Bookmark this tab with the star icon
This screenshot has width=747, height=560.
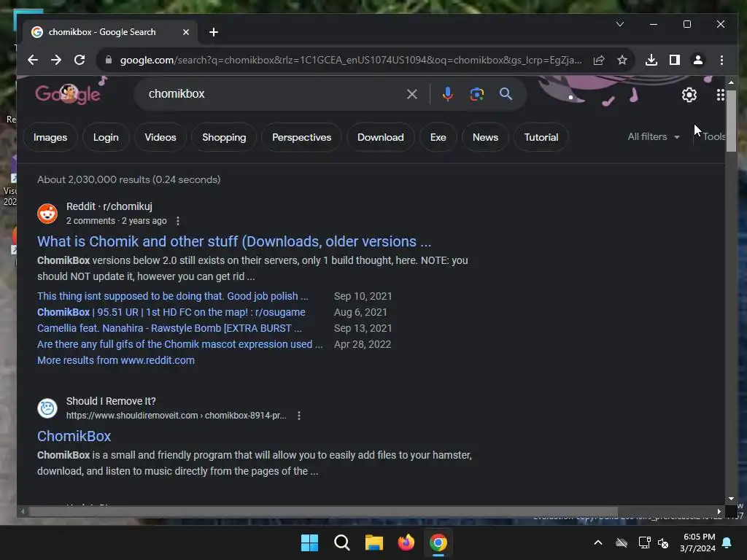pos(622,60)
